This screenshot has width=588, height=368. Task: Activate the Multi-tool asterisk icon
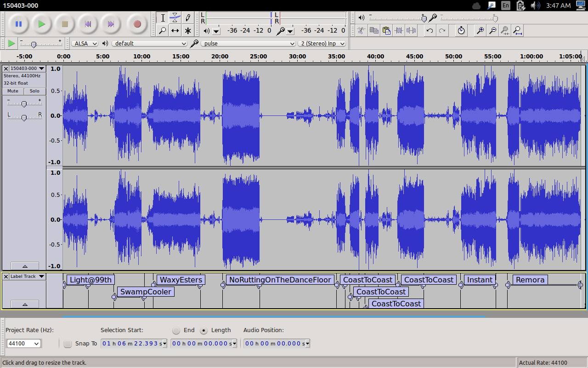point(188,31)
